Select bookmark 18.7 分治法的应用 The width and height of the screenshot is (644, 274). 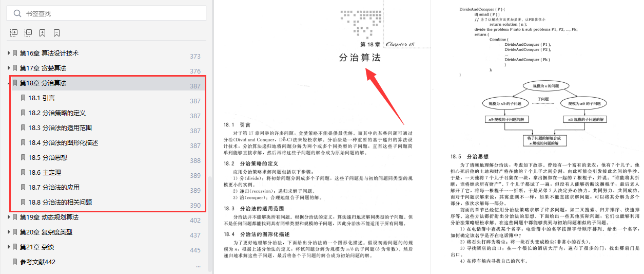(x=53, y=187)
